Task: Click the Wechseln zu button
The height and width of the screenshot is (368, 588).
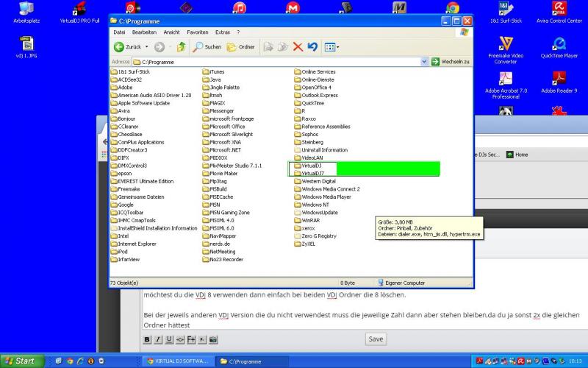Action: tap(451, 62)
